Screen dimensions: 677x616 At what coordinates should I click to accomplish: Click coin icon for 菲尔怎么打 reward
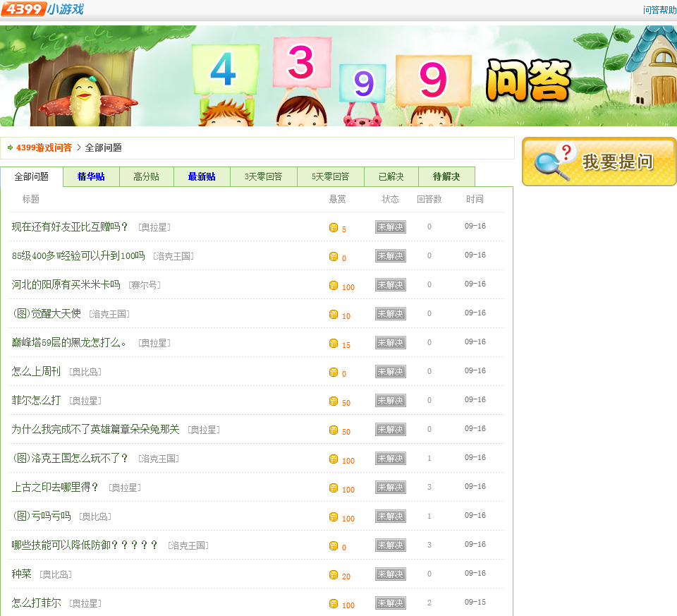point(334,401)
